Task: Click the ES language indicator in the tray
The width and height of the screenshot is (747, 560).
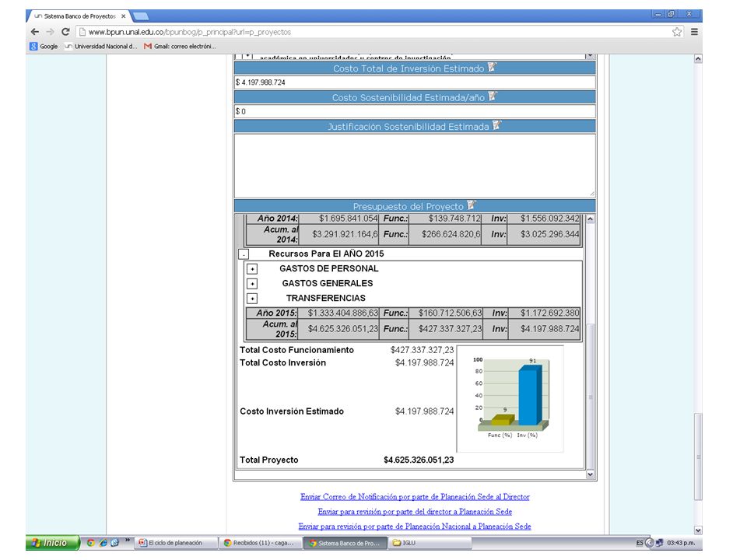Action: pyautogui.click(x=640, y=543)
